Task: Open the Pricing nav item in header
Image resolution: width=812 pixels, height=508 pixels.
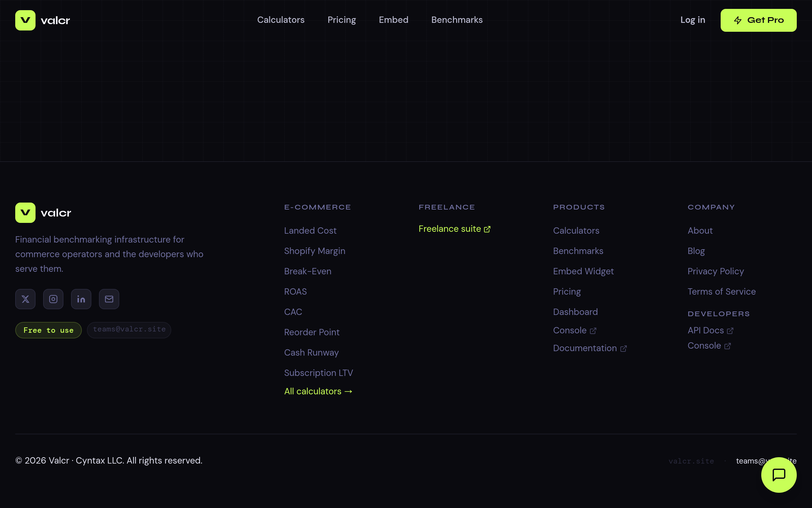Action: point(342,20)
